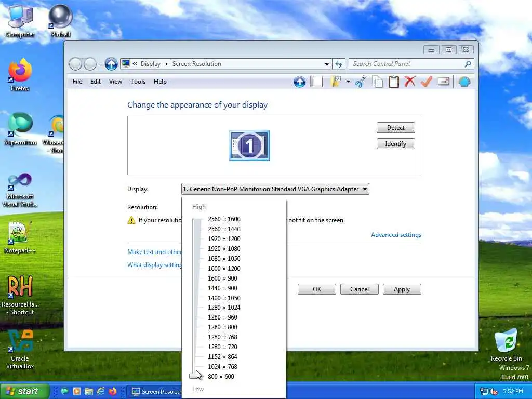Open the Recycle Bin icon
The height and width of the screenshot is (399, 532).
click(x=506, y=345)
